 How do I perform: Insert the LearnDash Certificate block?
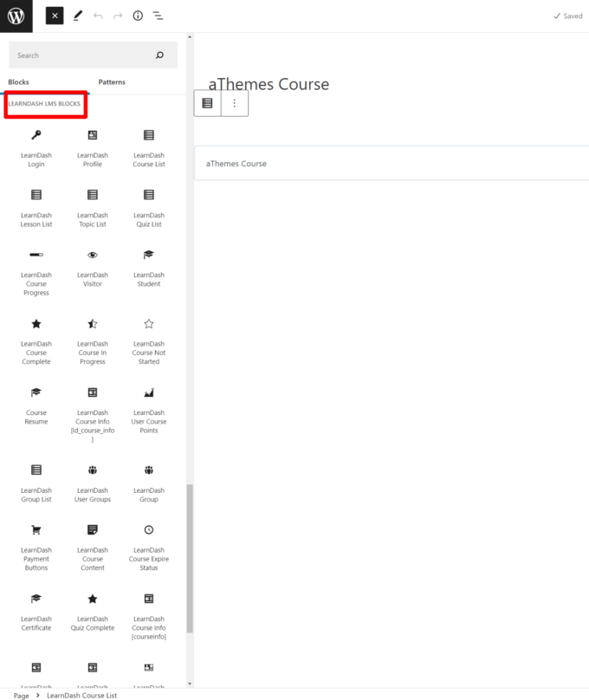point(36,612)
